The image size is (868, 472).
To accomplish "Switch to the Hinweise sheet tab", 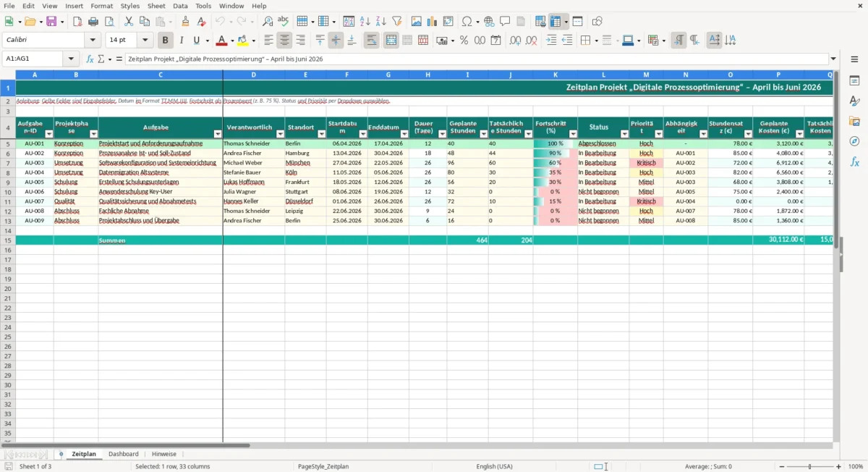I will (163, 454).
